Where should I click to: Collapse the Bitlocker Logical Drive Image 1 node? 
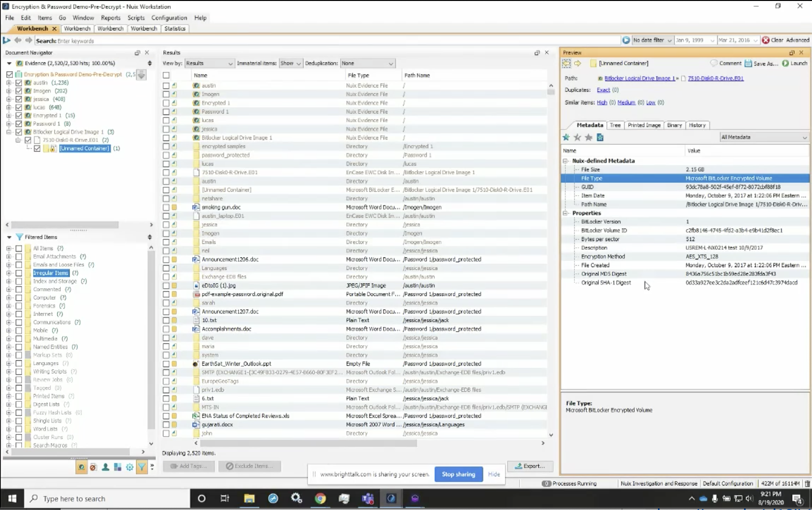pos(9,132)
